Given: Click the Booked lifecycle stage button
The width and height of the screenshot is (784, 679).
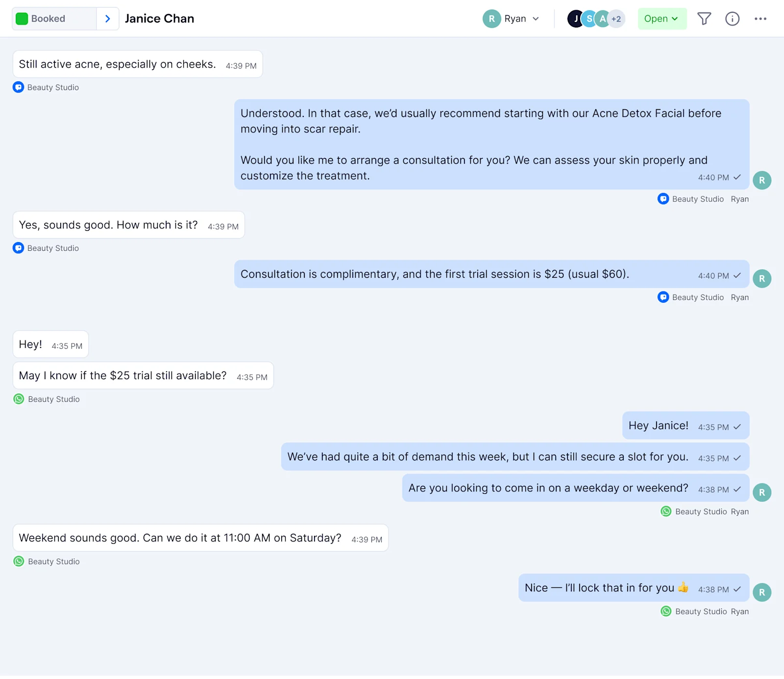Looking at the screenshot, I should point(48,19).
